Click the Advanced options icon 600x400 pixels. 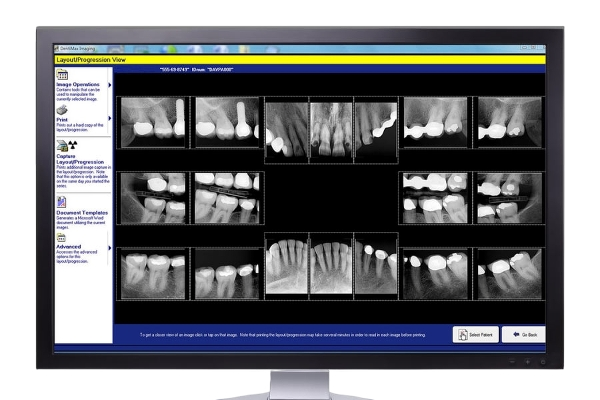[x=62, y=236]
